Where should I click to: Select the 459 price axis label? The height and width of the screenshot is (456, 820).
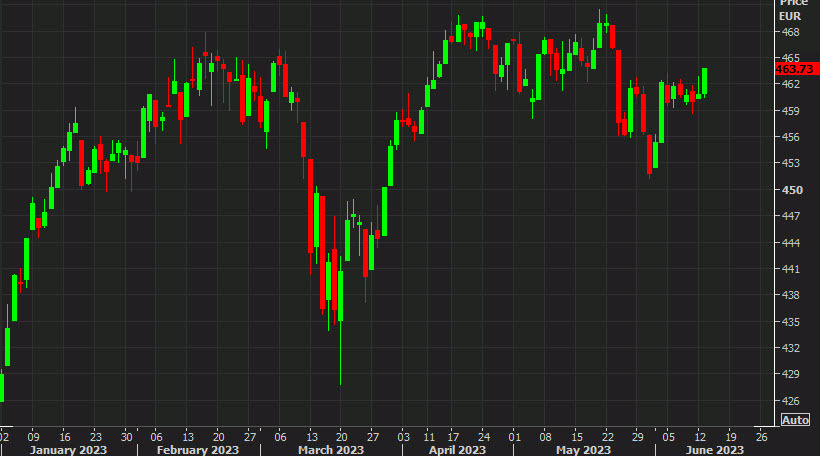click(x=790, y=111)
